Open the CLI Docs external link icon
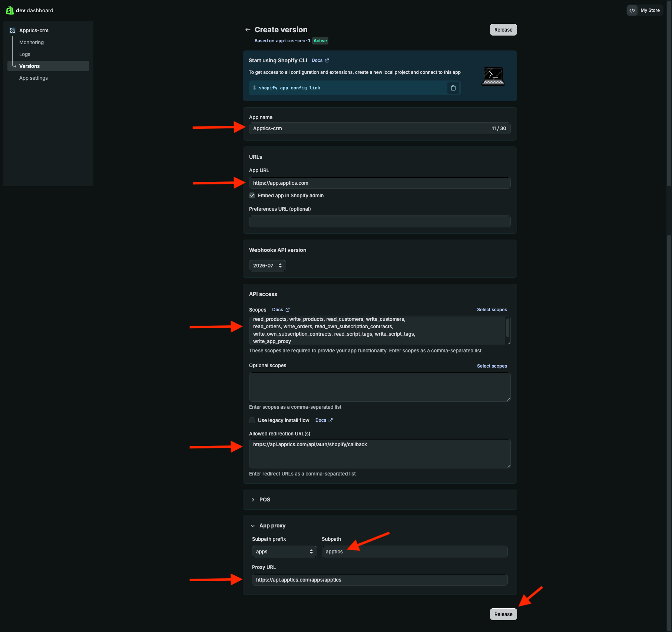The height and width of the screenshot is (632, 672). pyautogui.click(x=327, y=60)
